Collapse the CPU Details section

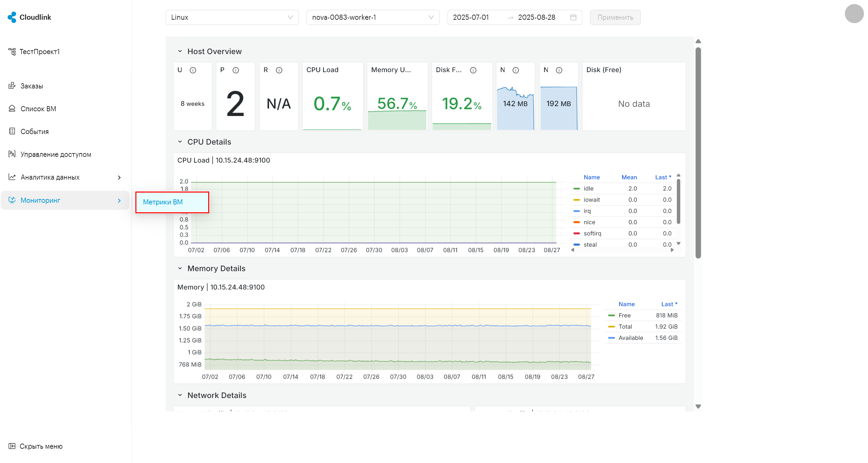(x=180, y=142)
